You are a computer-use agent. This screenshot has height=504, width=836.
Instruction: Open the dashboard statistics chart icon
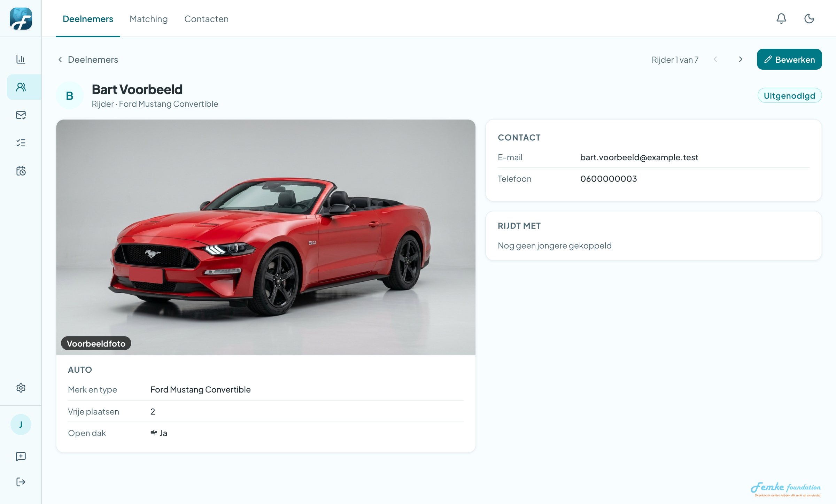21,59
